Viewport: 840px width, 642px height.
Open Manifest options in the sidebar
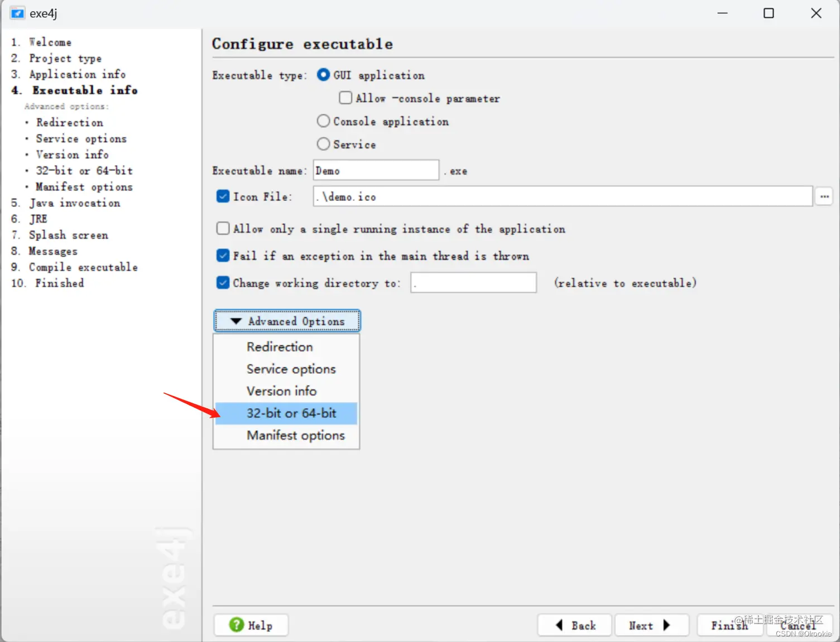click(x=84, y=187)
